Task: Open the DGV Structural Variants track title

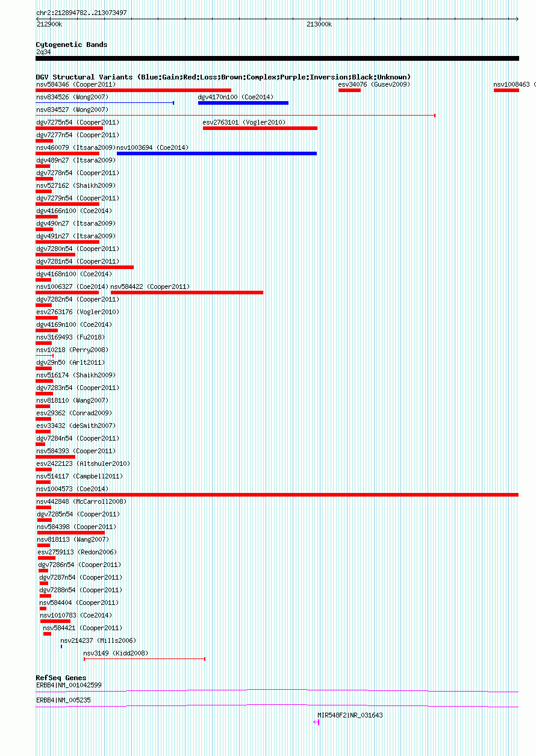Action: coord(223,77)
